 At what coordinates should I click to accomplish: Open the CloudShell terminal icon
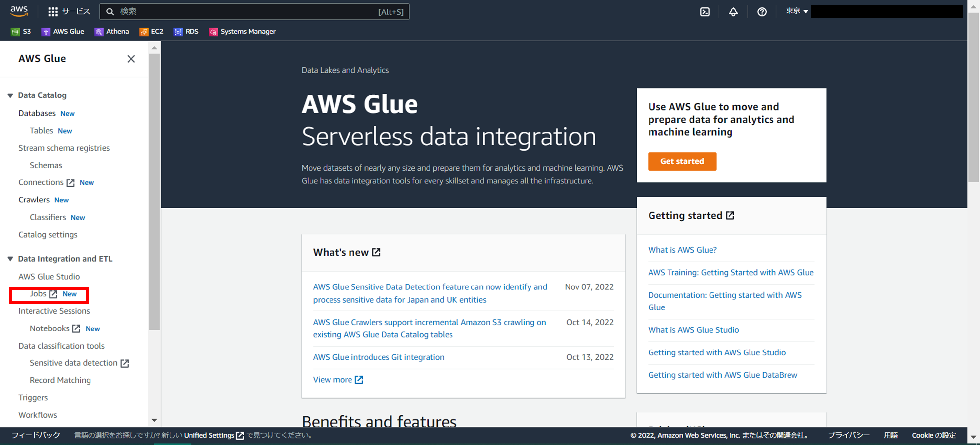point(705,12)
